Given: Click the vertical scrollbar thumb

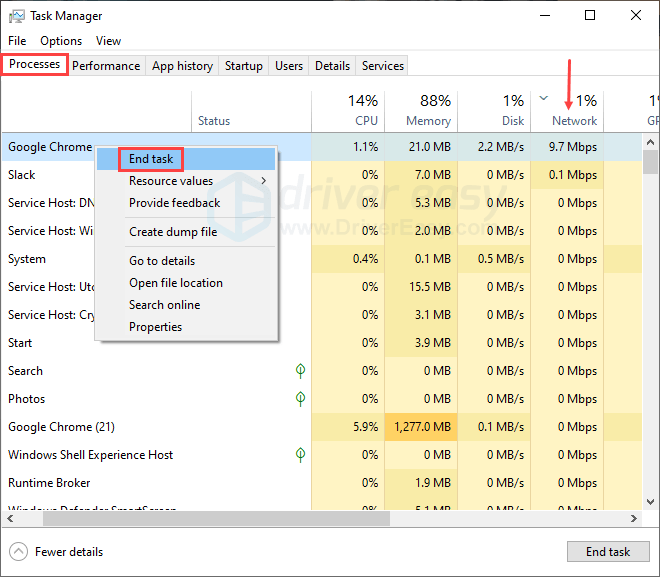Looking at the screenshot, I should point(651,162).
